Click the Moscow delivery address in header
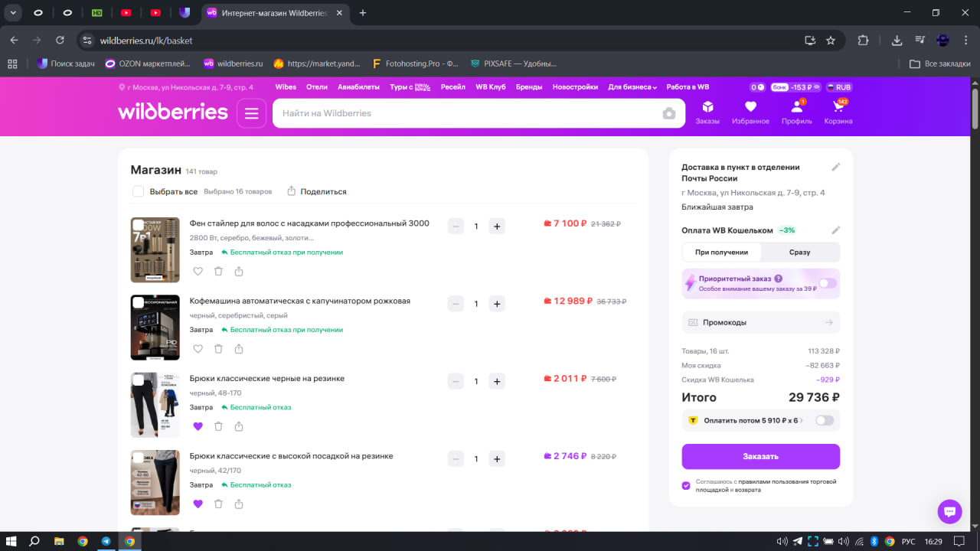 pyautogui.click(x=186, y=87)
